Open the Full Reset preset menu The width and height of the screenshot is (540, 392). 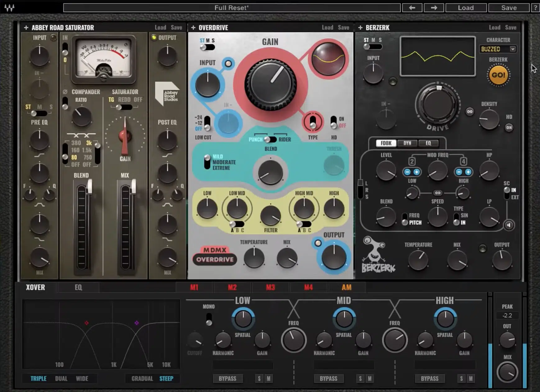click(x=232, y=8)
